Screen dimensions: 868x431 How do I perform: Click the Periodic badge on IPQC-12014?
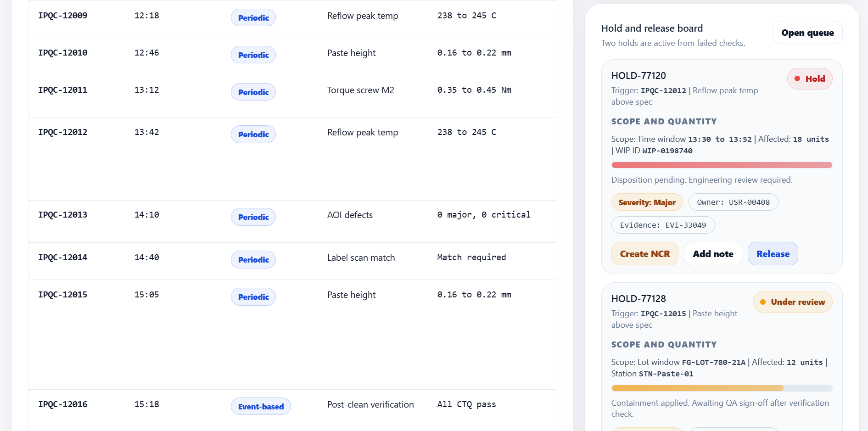pos(253,260)
